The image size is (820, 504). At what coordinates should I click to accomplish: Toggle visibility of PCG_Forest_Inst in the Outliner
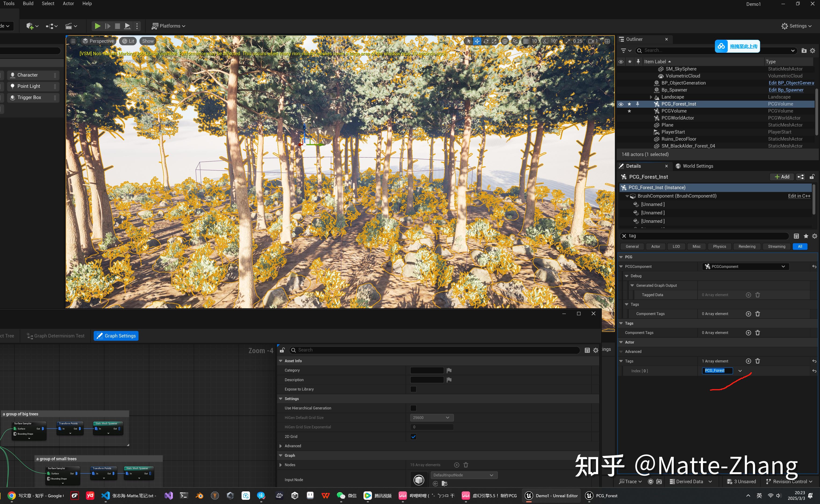(621, 104)
